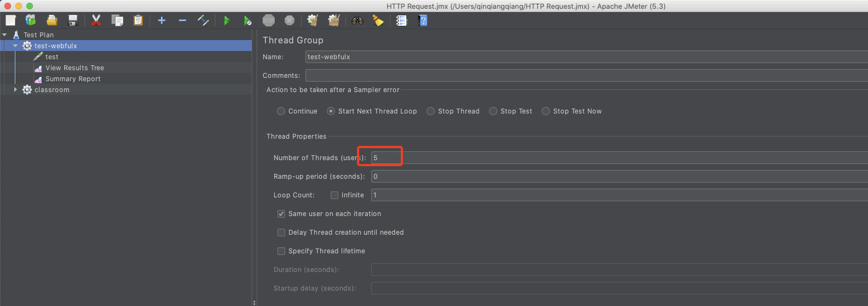This screenshot has height=306, width=868.
Task: Click the Clear All results icon
Action: 334,20
